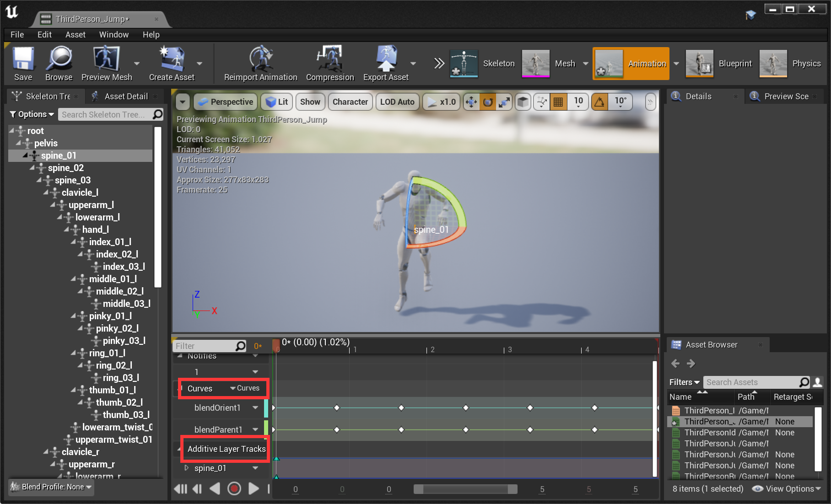The image size is (831, 504).
Task: Select the translate gizmo tool
Action: (471, 102)
